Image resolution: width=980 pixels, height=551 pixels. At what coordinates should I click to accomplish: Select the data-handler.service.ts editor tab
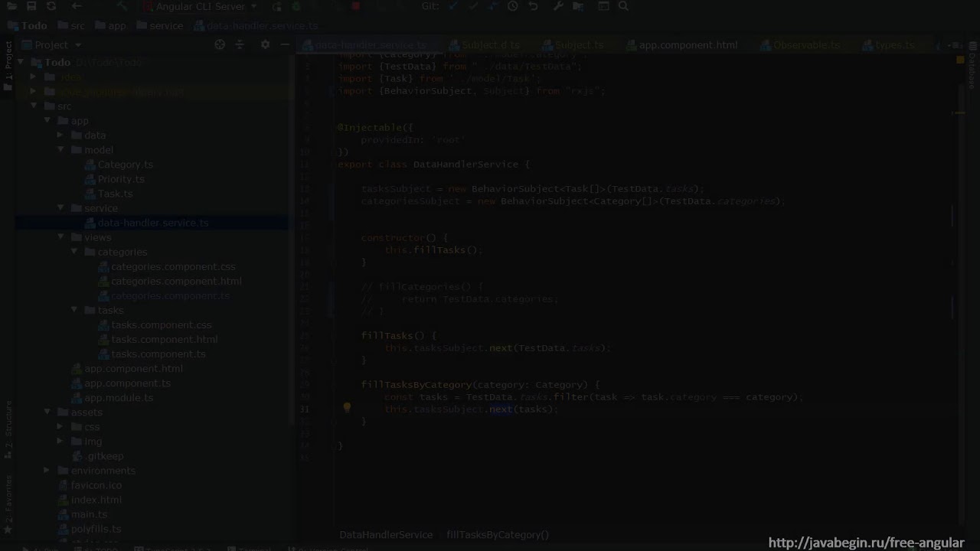371,45
